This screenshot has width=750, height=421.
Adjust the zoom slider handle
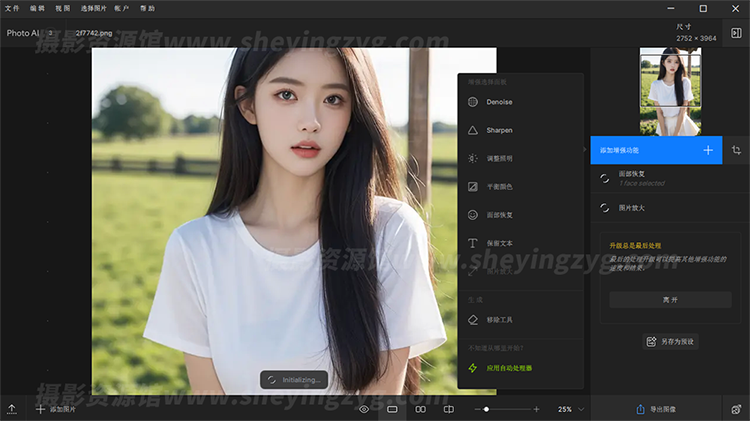(x=487, y=409)
